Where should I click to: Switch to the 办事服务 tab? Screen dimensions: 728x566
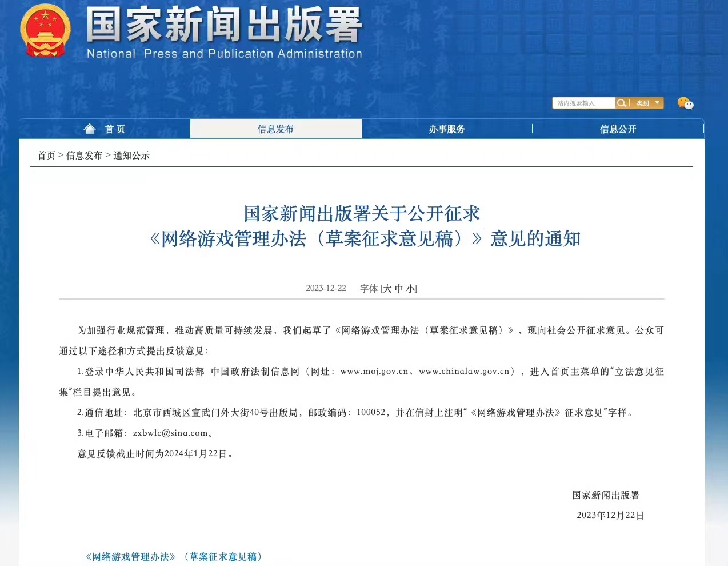(x=447, y=129)
